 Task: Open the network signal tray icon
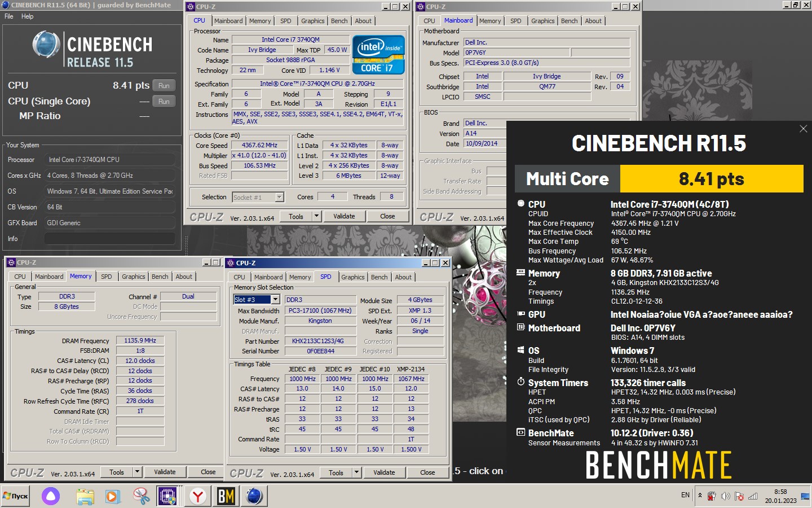click(x=753, y=496)
